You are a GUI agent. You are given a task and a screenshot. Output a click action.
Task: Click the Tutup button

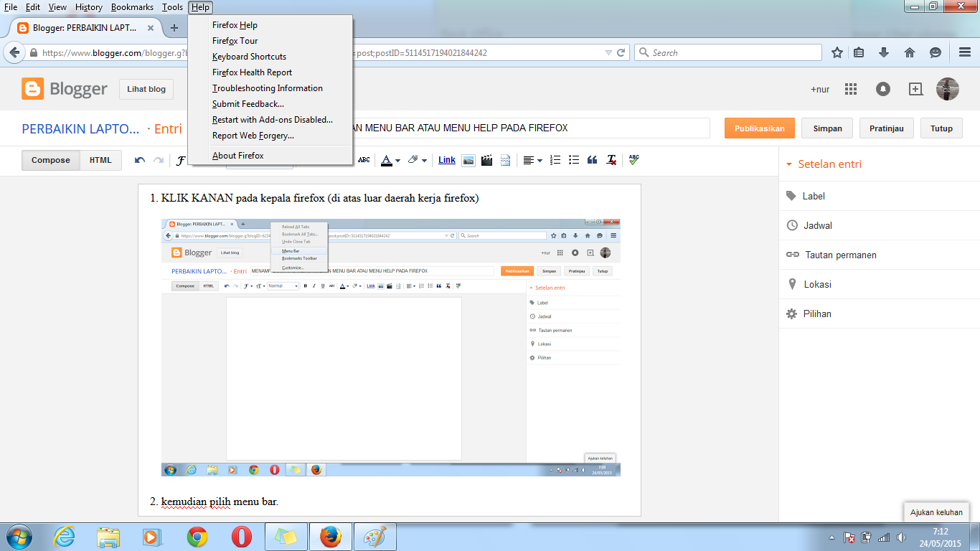pyautogui.click(x=941, y=128)
